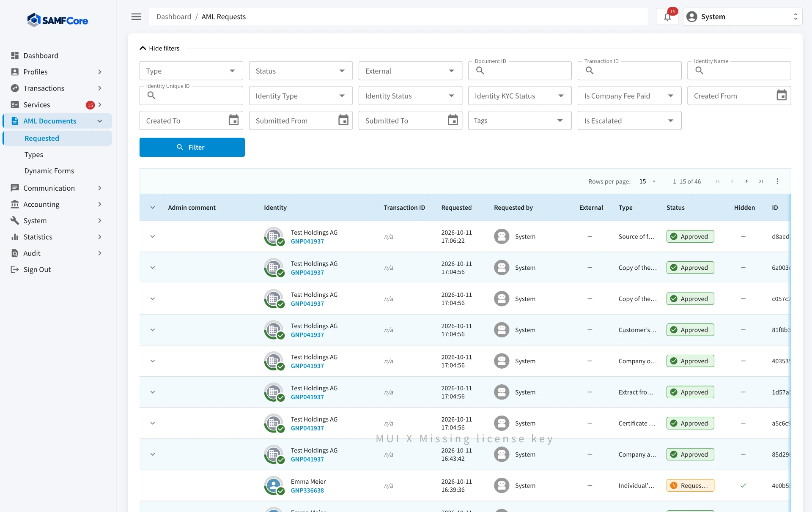Open the External filter dropdown

tap(410, 71)
